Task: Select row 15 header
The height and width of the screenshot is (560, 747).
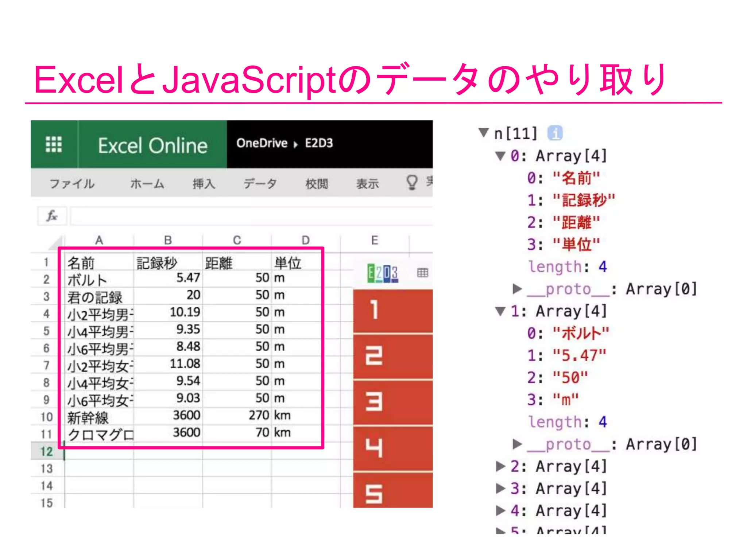Action: [x=47, y=503]
